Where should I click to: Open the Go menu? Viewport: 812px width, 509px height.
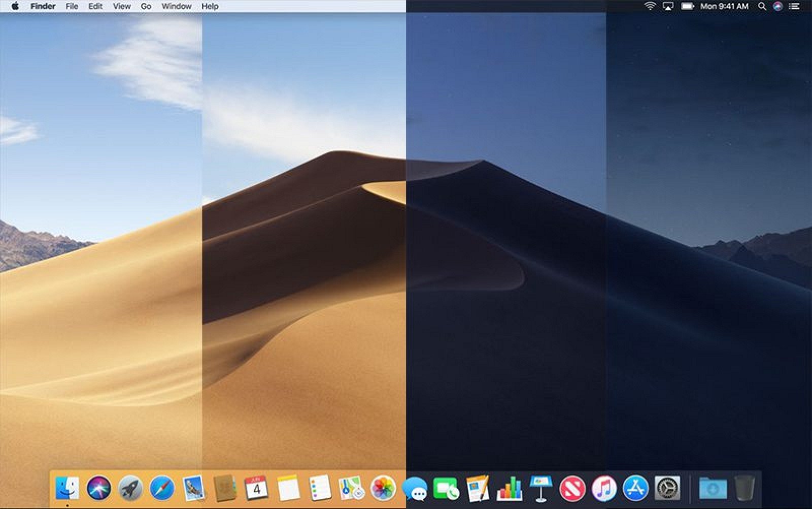(146, 7)
